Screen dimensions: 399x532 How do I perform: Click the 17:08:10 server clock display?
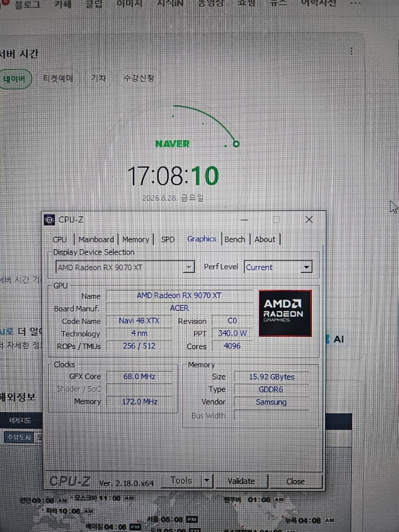(x=173, y=176)
